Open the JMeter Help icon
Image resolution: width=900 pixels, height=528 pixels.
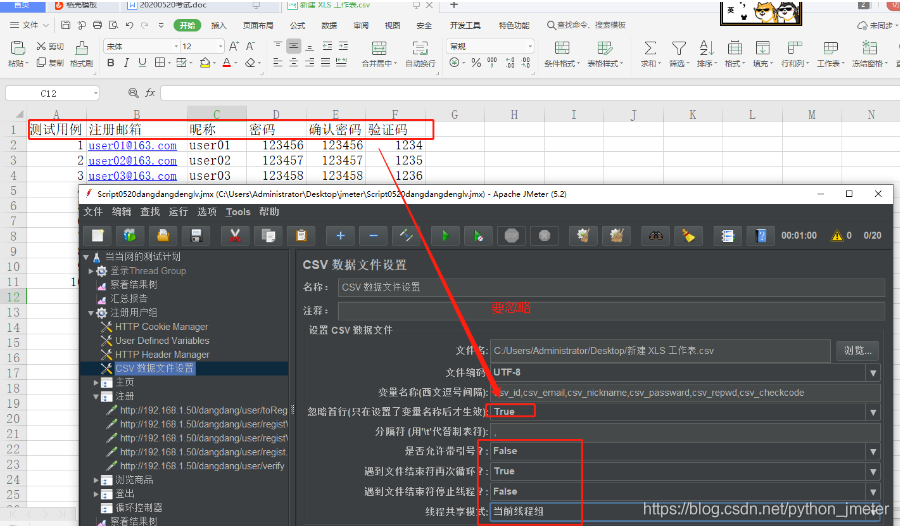(x=761, y=235)
